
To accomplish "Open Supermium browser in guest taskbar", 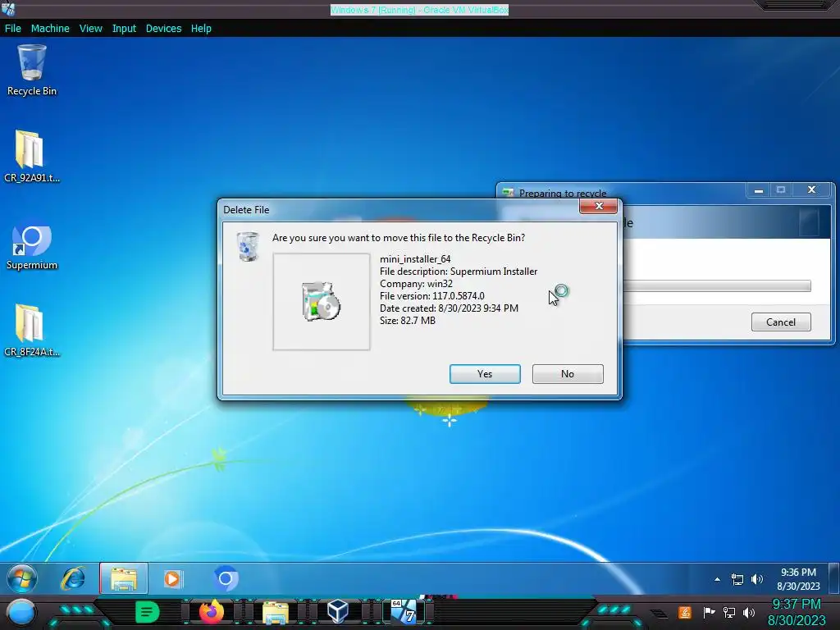I will 226,578.
